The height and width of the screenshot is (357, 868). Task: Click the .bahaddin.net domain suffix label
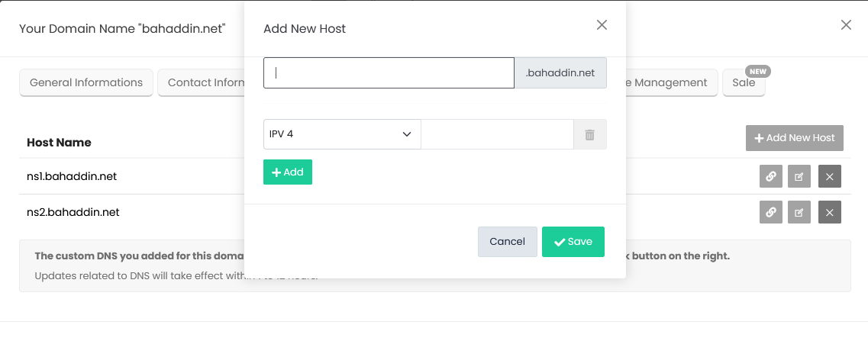(x=560, y=73)
